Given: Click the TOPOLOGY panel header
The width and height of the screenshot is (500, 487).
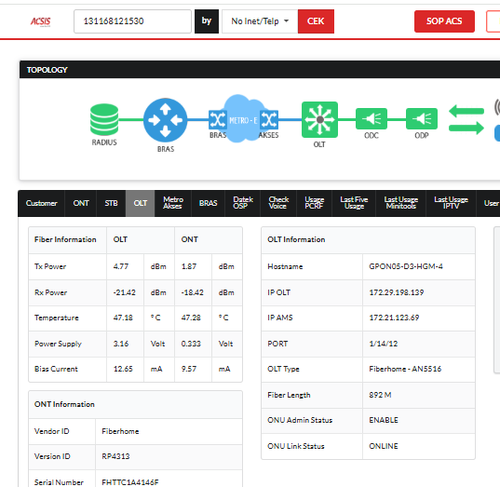Looking at the screenshot, I should pyautogui.click(x=260, y=70).
